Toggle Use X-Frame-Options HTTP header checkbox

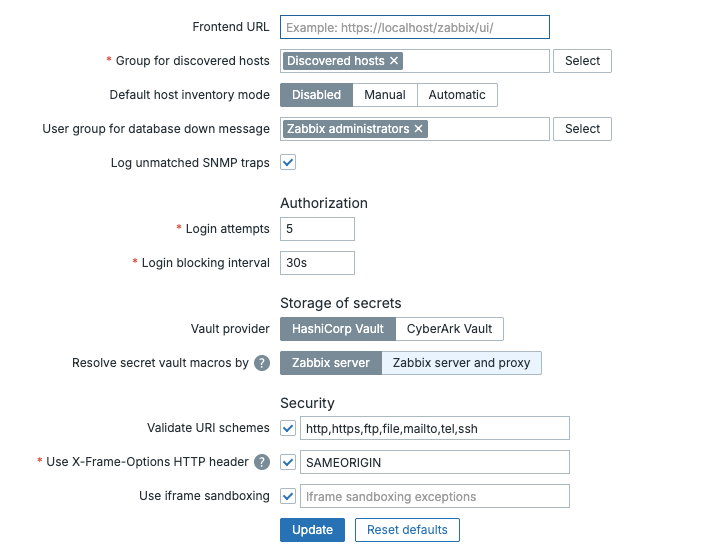288,462
